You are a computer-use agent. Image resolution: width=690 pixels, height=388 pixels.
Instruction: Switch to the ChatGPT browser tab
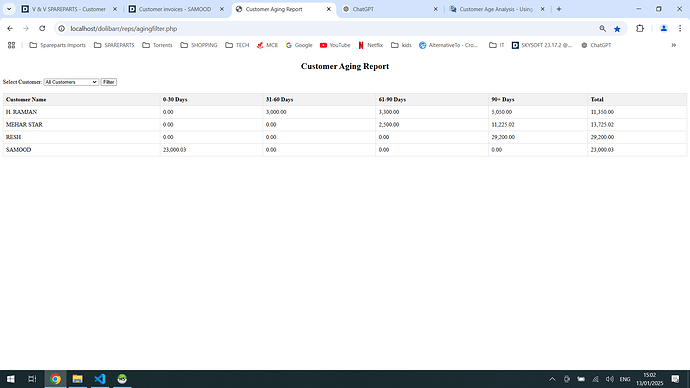(x=390, y=9)
